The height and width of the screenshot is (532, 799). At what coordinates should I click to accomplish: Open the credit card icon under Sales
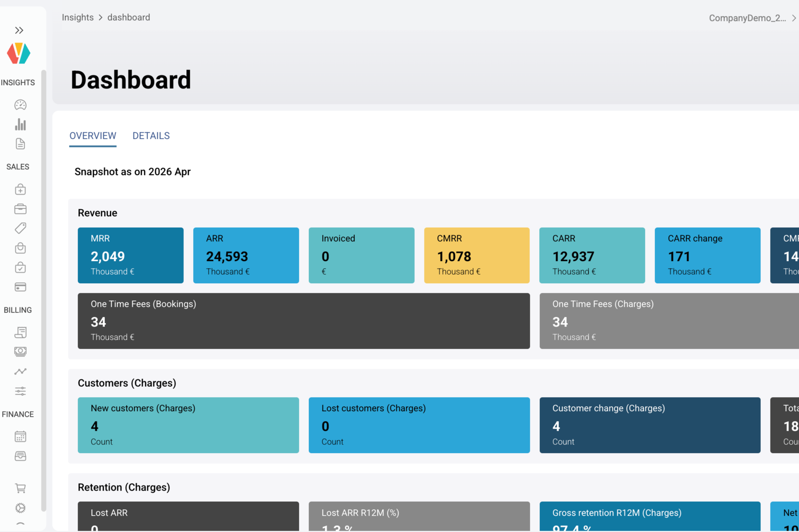[21, 287]
